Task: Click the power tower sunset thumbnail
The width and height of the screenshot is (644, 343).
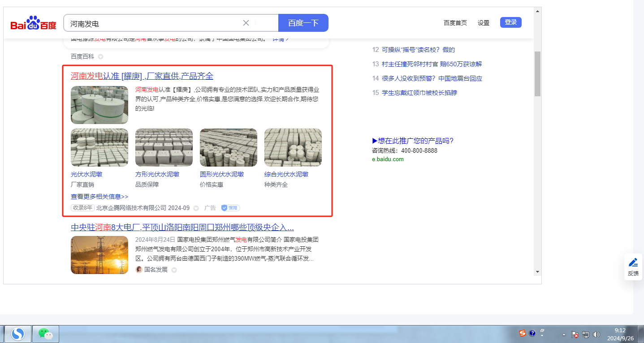Action: click(99, 255)
